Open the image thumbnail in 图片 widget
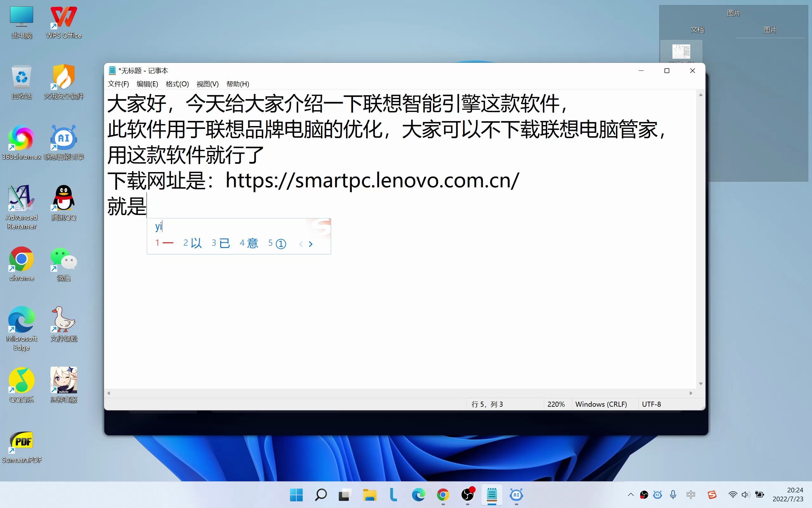Screen dimensions: 812x508 pos(681,52)
